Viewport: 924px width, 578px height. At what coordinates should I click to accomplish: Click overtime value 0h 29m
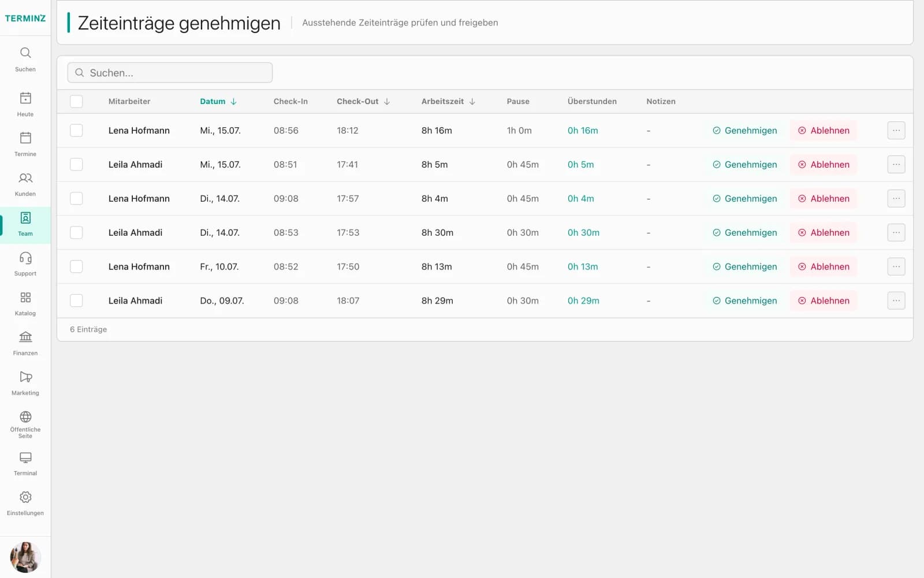tap(583, 301)
